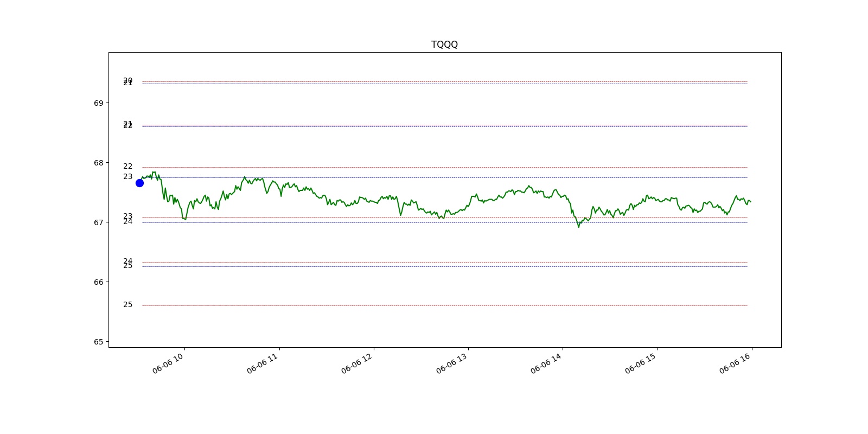Click label 25 beside the lowest red dashed line

tap(127, 305)
